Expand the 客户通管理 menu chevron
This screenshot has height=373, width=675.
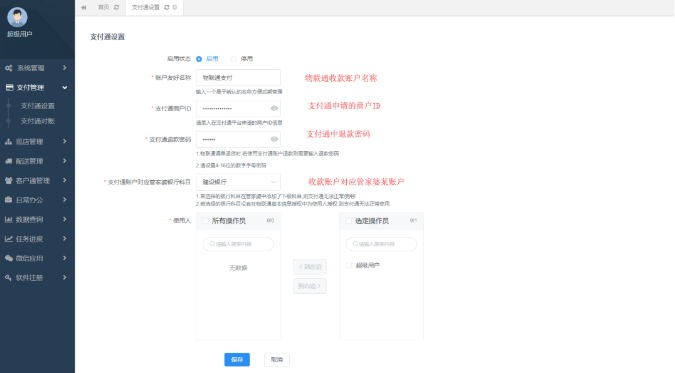pyautogui.click(x=65, y=180)
